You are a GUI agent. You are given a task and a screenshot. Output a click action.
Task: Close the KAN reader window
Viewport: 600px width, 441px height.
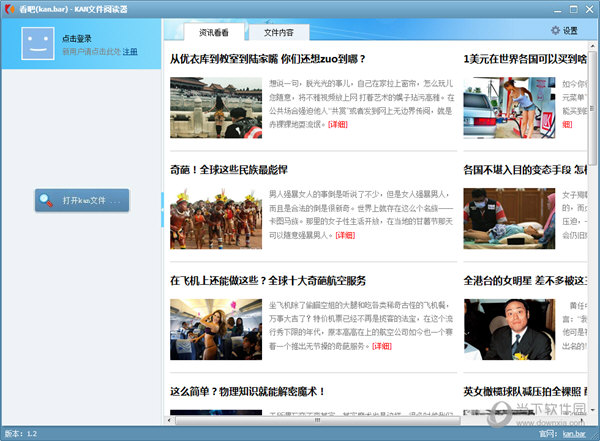[590, 10]
